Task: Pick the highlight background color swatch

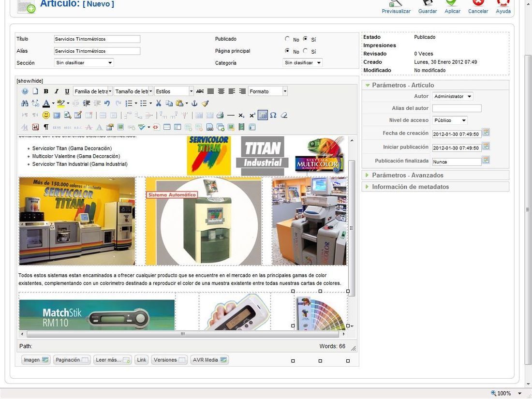Action: click(61, 103)
